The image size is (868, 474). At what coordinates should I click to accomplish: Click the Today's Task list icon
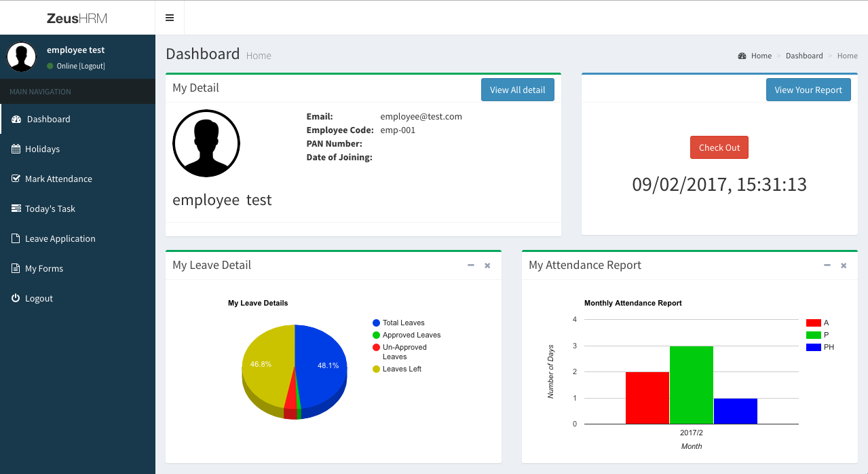(16, 208)
